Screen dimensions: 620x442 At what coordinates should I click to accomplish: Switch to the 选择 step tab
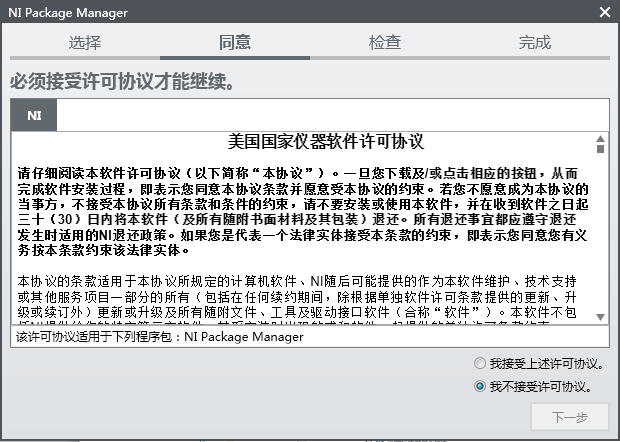85,43
